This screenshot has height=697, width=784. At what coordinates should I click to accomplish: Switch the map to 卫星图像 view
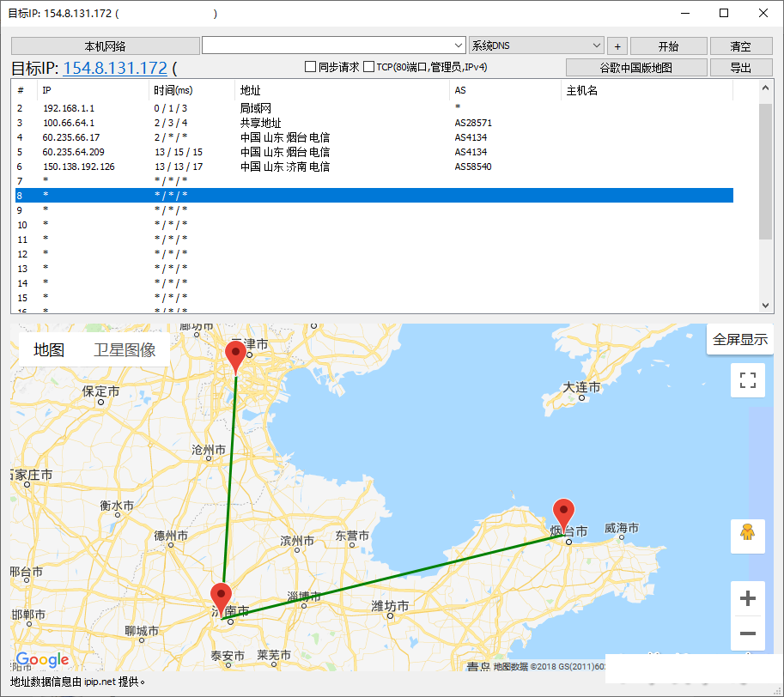pos(125,349)
